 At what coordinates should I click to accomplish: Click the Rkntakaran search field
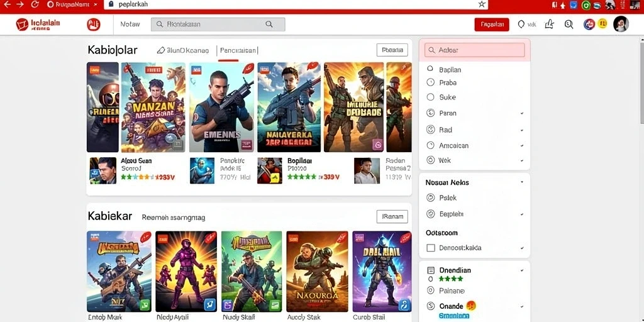click(x=218, y=25)
